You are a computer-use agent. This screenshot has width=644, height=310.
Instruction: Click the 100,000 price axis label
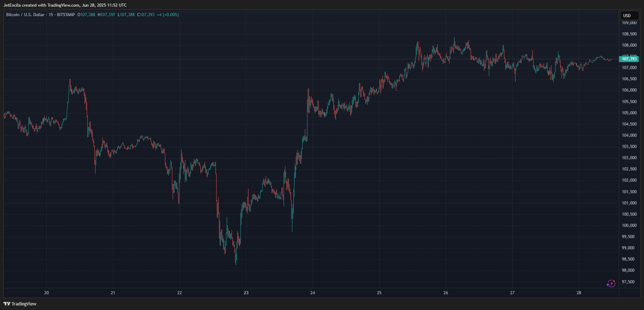pos(629,225)
